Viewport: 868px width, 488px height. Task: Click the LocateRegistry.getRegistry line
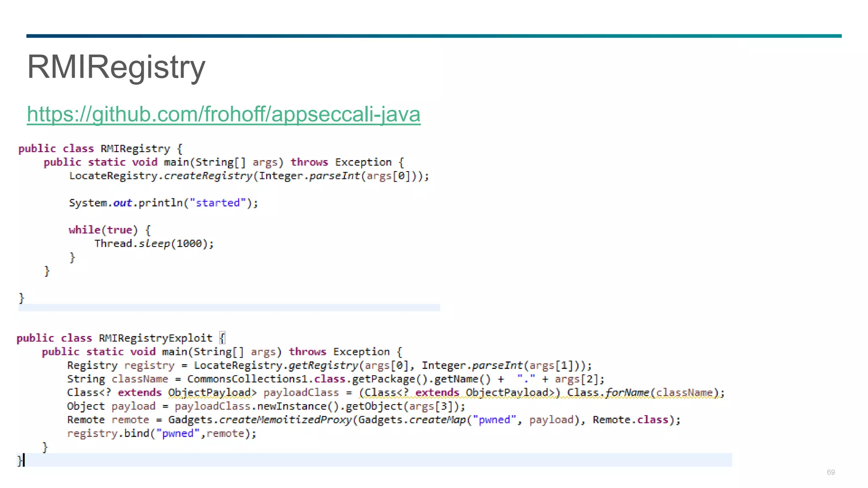(329, 365)
